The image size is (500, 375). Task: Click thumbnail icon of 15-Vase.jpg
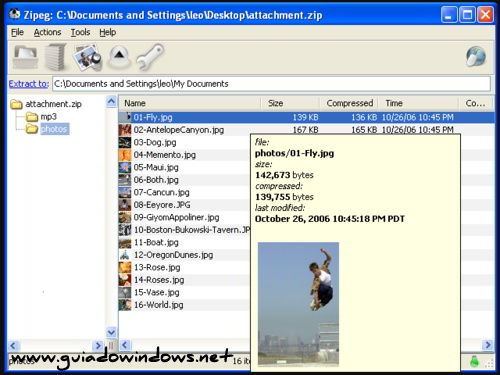(x=125, y=292)
